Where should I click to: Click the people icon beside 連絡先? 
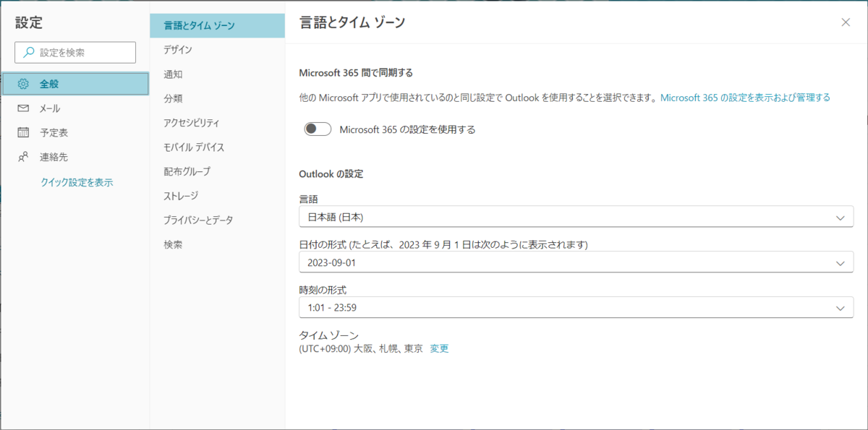[x=23, y=157]
